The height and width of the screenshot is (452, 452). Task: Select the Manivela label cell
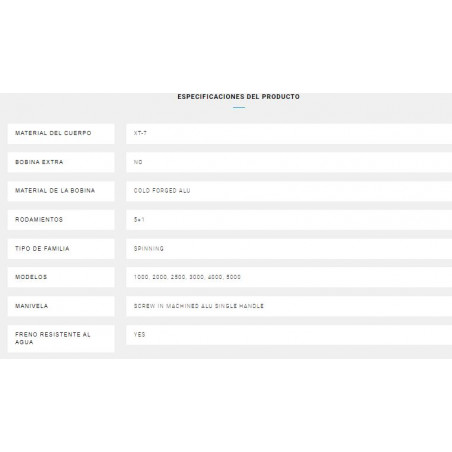point(61,306)
